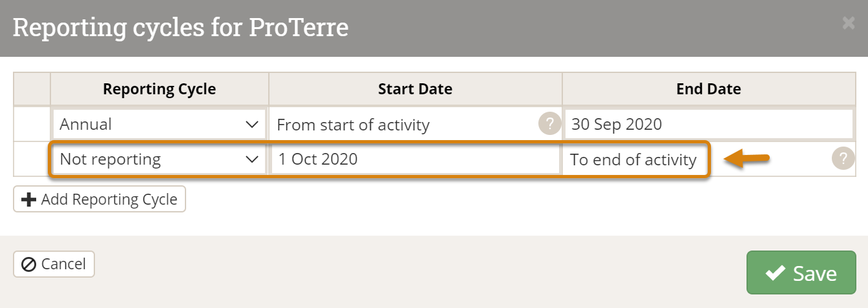Click the orange arrow pointing at the second row
Screen dimensions: 868x308
(745, 159)
